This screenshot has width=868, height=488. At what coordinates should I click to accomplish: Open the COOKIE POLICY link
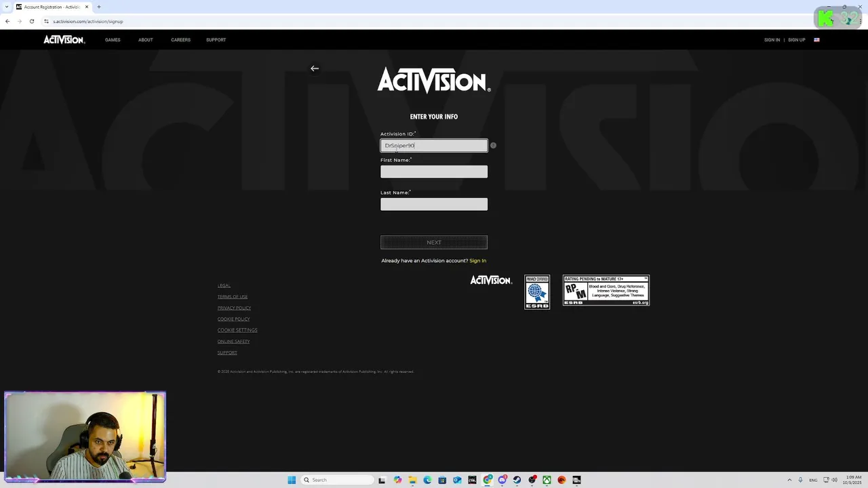coord(233,319)
